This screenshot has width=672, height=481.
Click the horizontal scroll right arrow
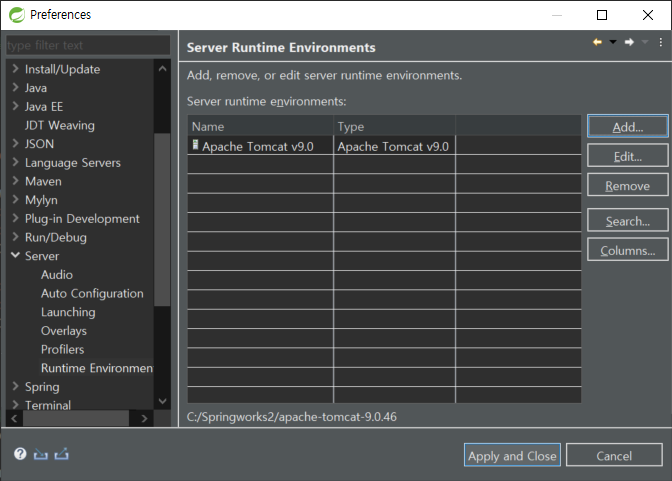point(144,418)
